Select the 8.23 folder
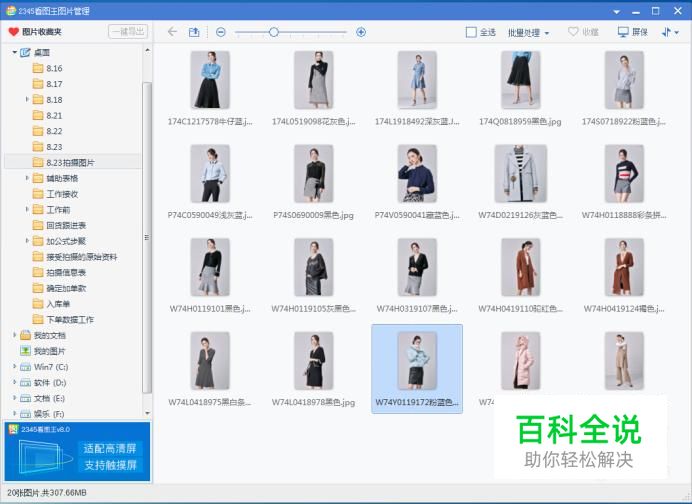This screenshot has width=692, height=504. (48, 147)
